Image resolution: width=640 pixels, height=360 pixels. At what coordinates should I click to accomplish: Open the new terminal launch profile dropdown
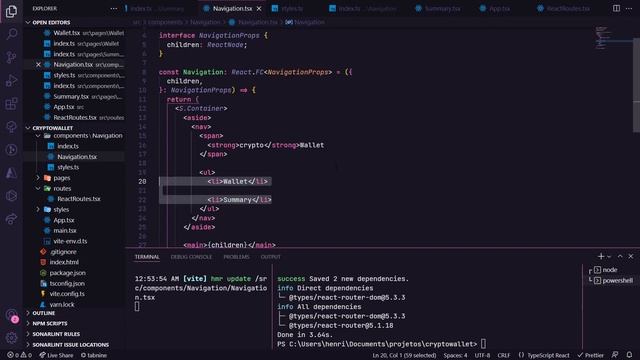609,256
